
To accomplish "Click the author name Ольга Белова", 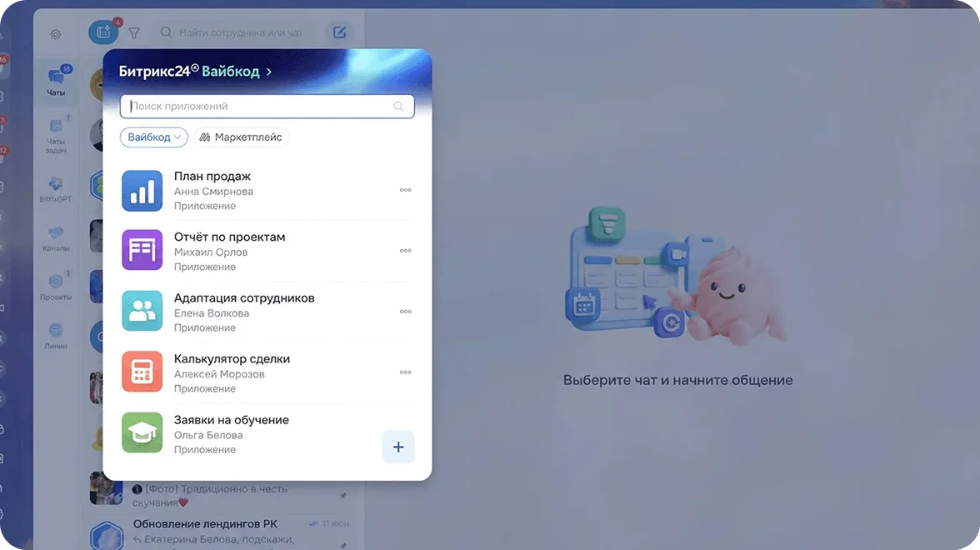I will (x=208, y=435).
